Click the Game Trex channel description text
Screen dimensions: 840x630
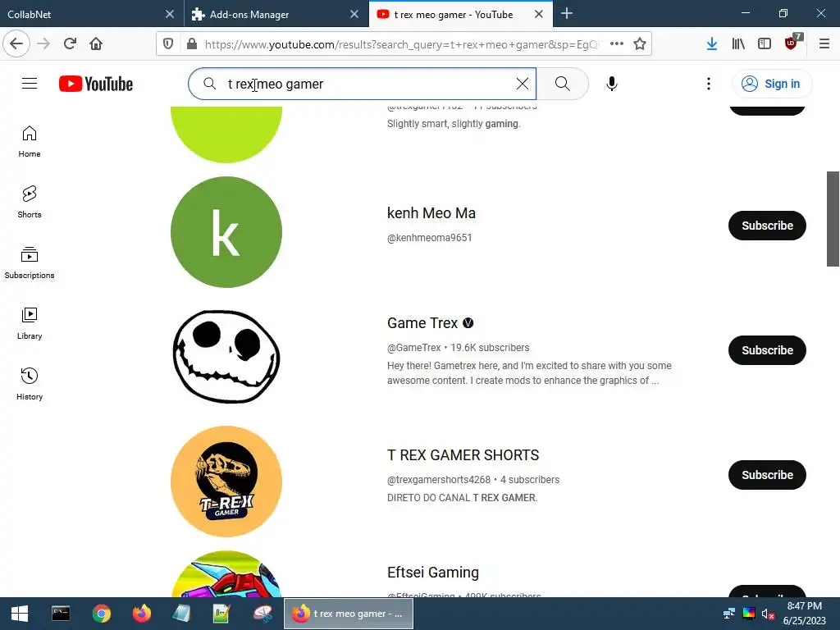[x=529, y=373]
